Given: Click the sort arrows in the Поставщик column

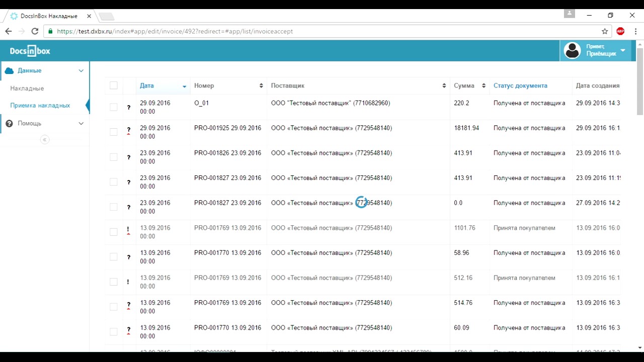Looking at the screenshot, I should pos(444,86).
